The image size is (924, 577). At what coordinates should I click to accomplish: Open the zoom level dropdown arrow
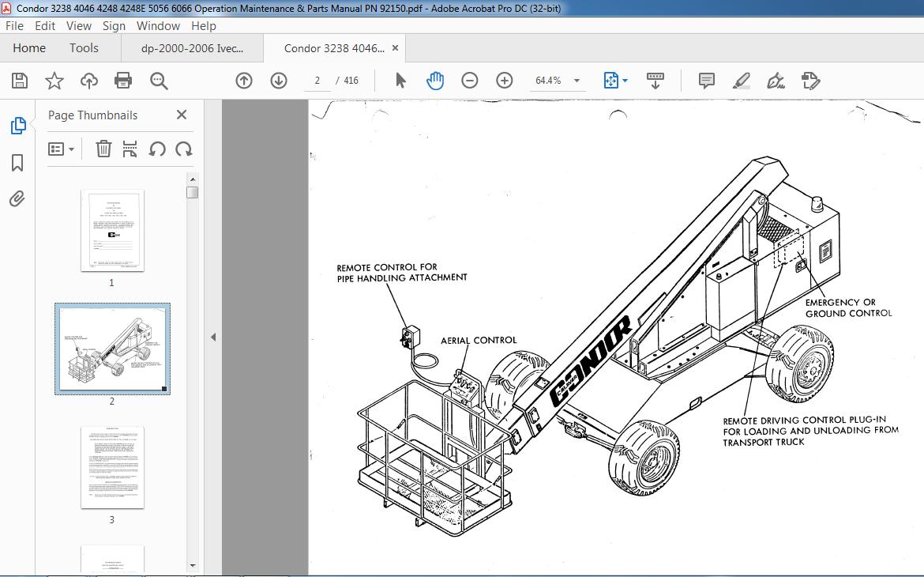[577, 81]
